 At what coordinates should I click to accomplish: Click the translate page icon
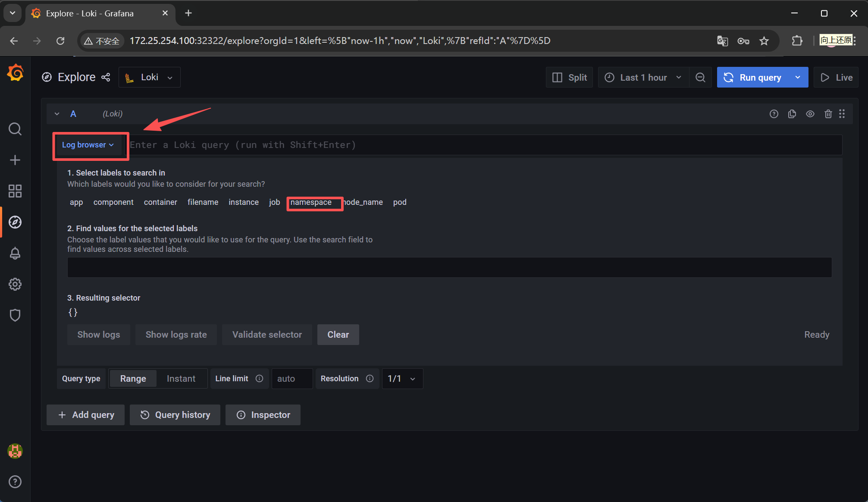722,41
